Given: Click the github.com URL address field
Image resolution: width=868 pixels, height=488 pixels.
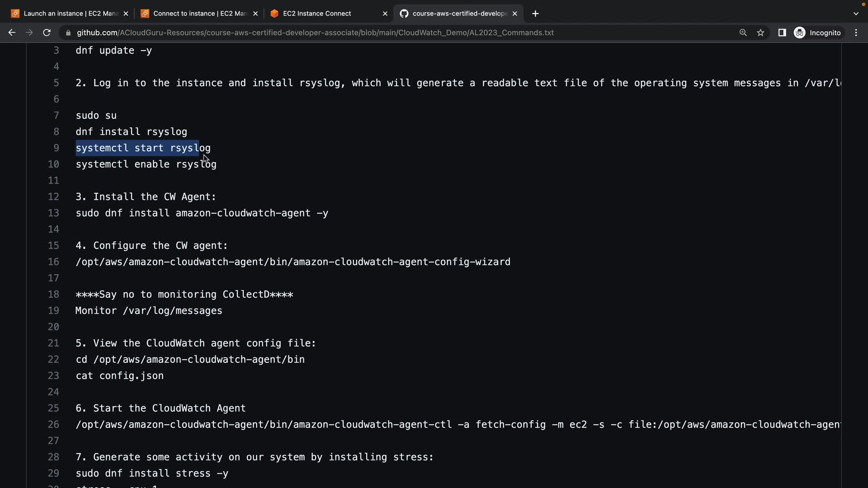Looking at the screenshot, I should pyautogui.click(x=315, y=33).
